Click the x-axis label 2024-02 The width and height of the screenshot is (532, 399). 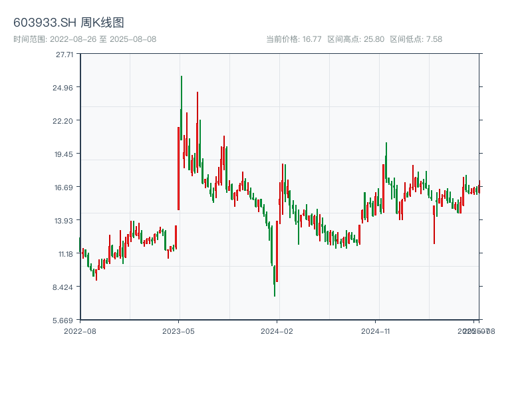coord(277,331)
